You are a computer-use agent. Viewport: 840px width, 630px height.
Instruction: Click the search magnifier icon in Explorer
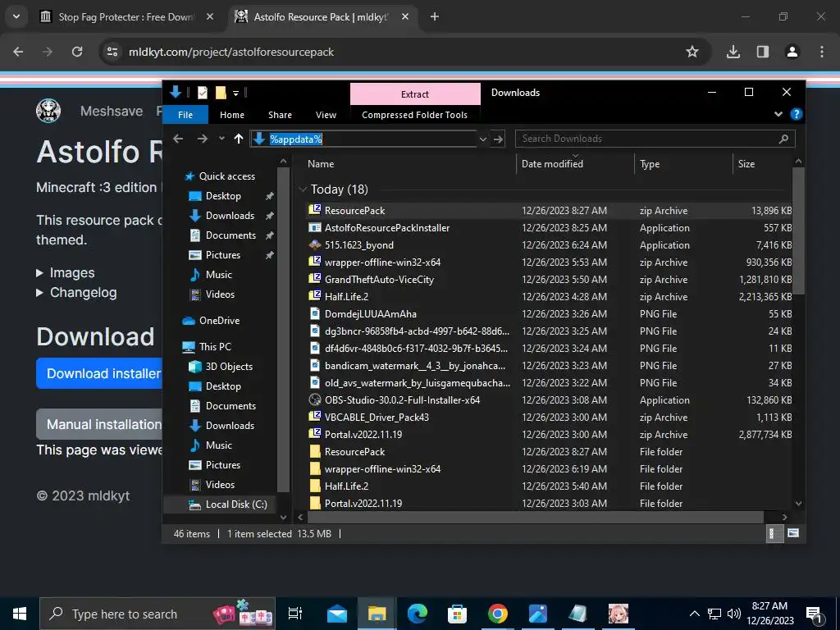point(783,139)
